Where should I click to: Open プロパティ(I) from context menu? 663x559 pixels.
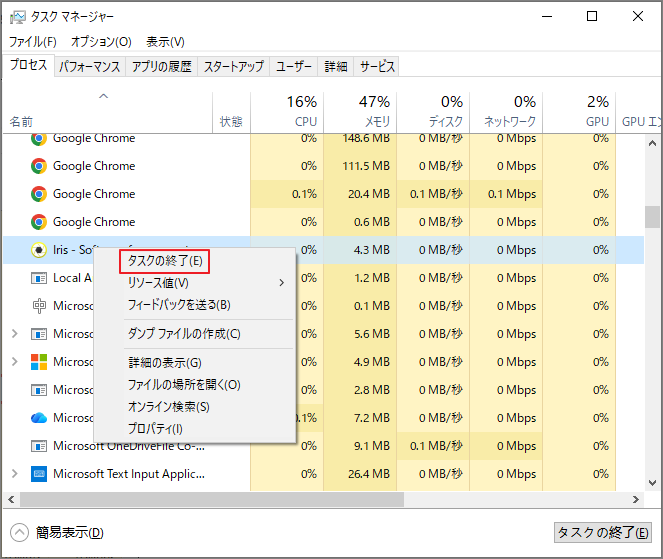click(155, 429)
